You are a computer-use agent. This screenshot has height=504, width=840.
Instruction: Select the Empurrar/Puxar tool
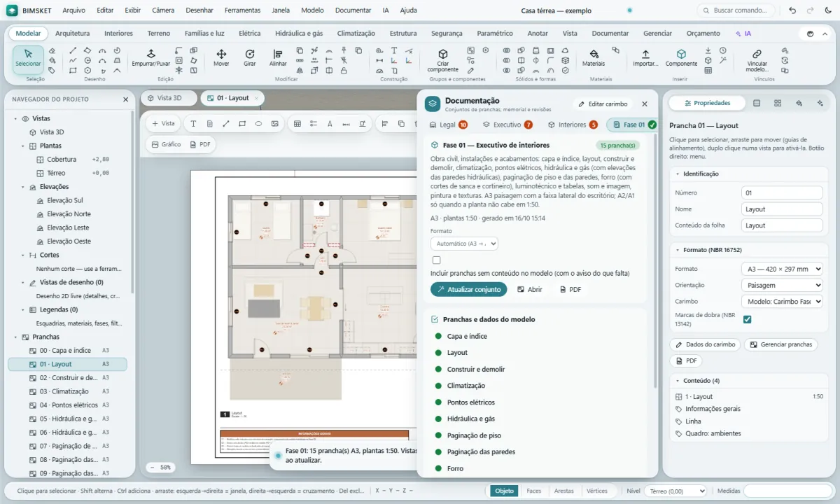(151, 58)
